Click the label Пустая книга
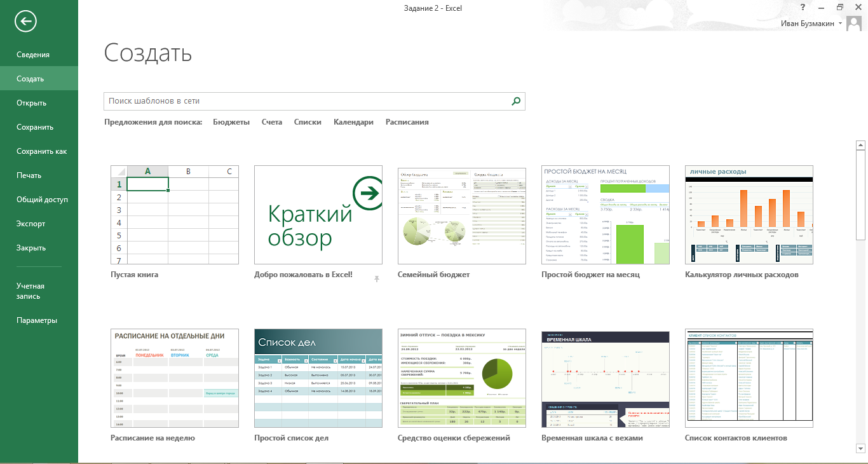This screenshot has height=464, width=868. pos(135,275)
